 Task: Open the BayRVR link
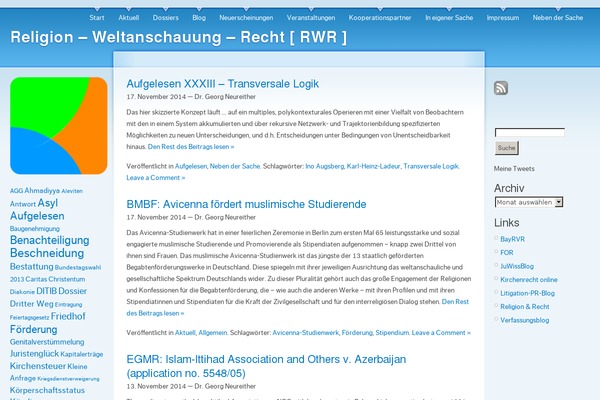tap(512, 239)
